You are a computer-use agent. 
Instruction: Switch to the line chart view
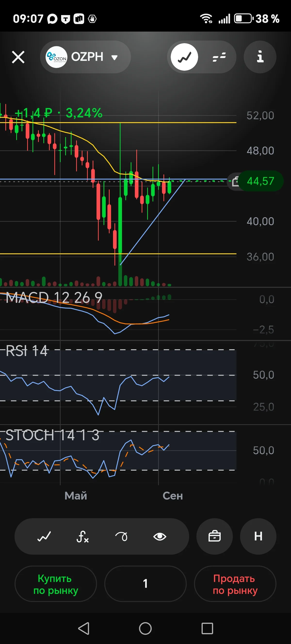tap(184, 57)
